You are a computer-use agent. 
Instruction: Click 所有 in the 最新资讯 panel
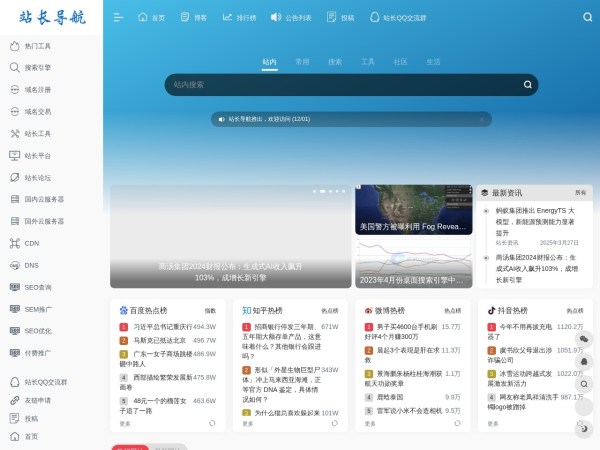580,193
